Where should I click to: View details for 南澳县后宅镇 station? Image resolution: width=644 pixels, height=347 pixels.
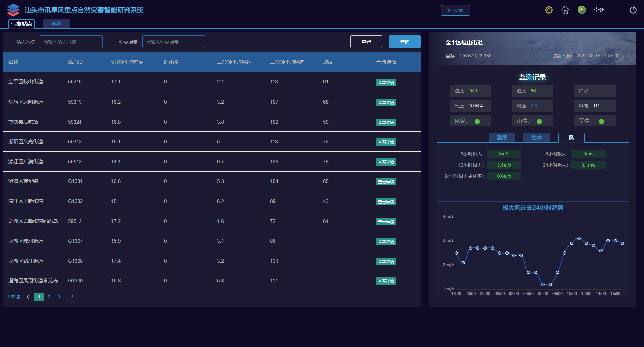click(386, 123)
